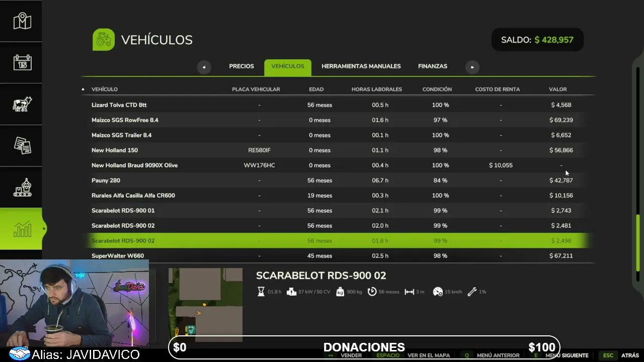Go to the previous tab with left arrow
Viewport: 644px width, 362px height.
coord(204,67)
